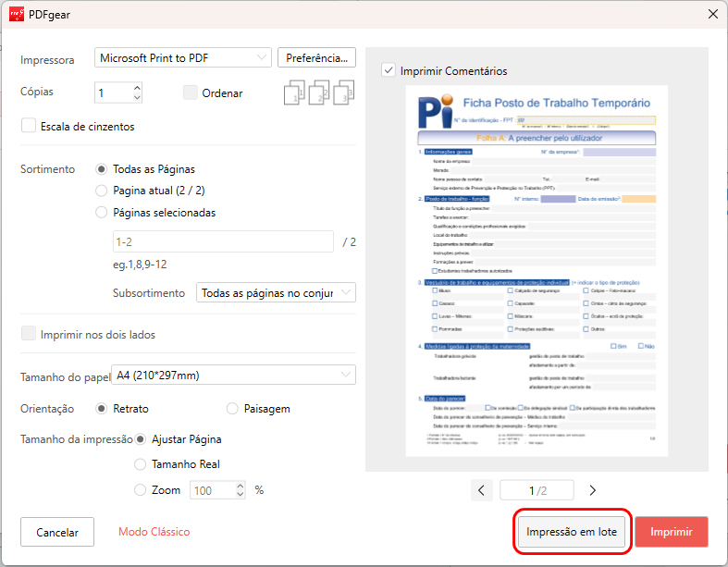
Task: Click the PDFgear logo icon in title bar
Action: click(16, 14)
